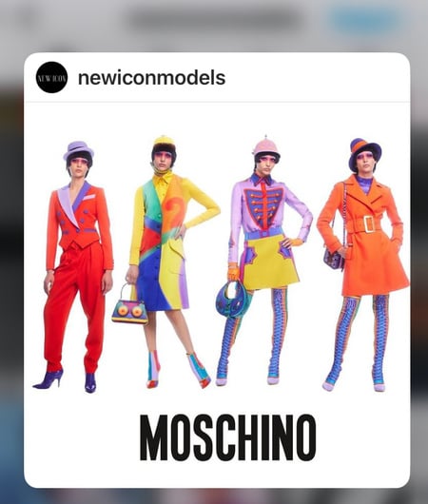Screen dimensions: 428x504
Task: Click the pink spiked helmet hat
Action: [x=266, y=146]
